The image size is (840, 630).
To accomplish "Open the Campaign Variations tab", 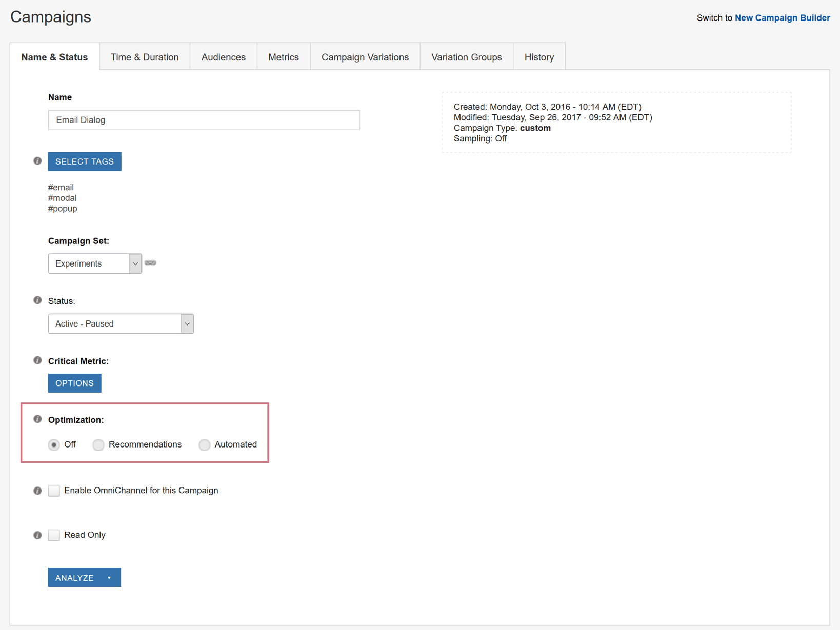I will (365, 57).
